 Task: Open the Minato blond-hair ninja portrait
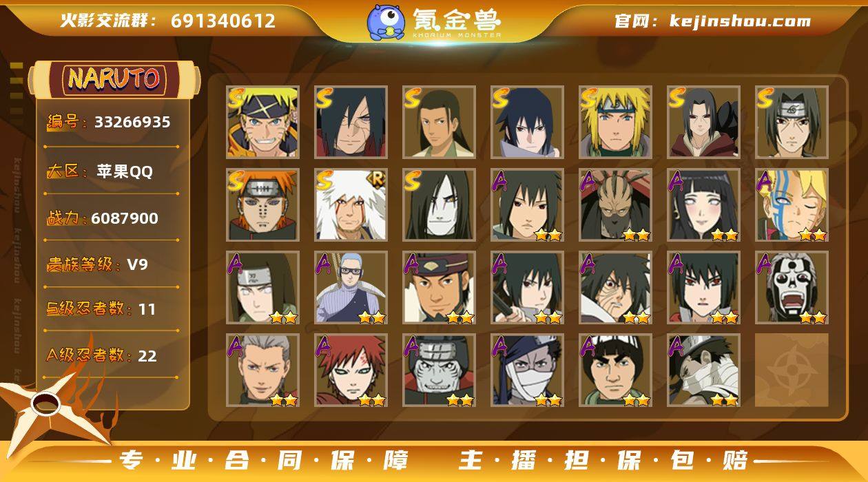[615, 122]
